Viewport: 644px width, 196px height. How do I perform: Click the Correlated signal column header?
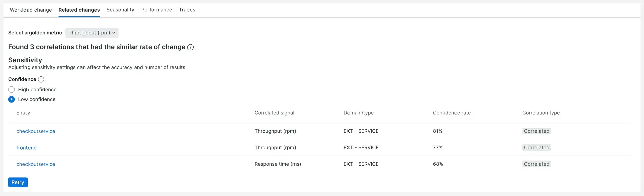(274, 113)
